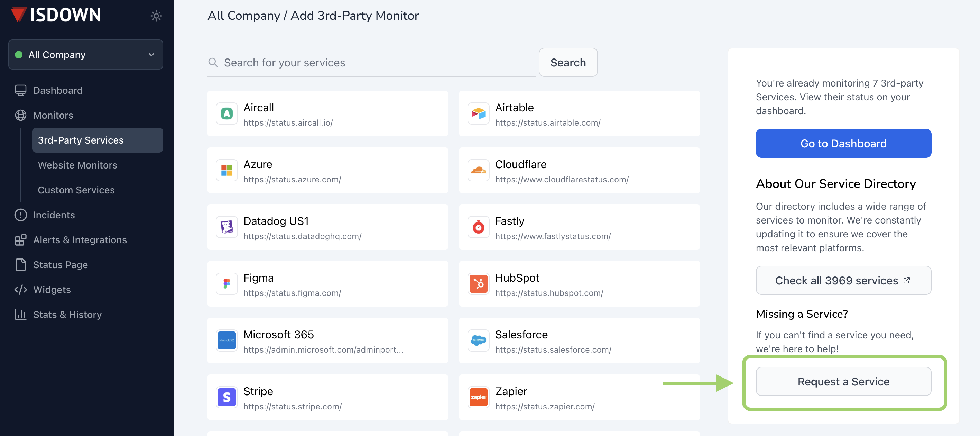Click the Stats & History chart icon
Image resolution: width=980 pixels, height=436 pixels.
click(x=20, y=315)
